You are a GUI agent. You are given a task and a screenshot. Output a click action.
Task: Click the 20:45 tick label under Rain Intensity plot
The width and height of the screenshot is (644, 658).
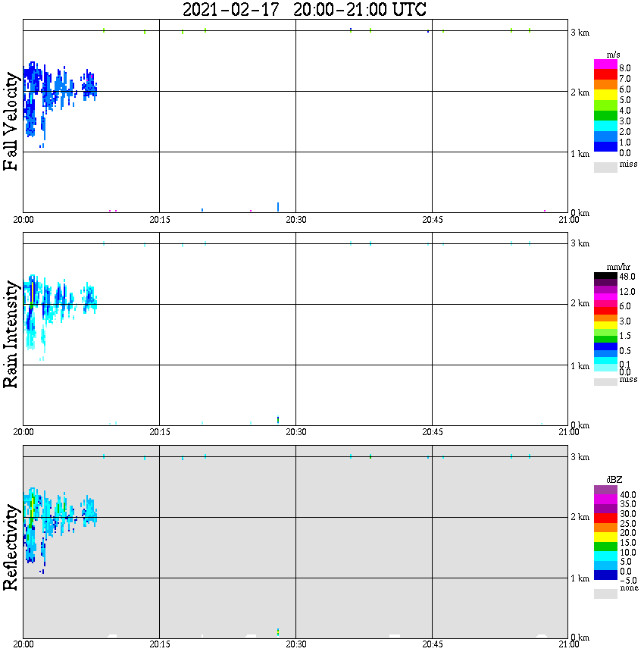coord(433,432)
